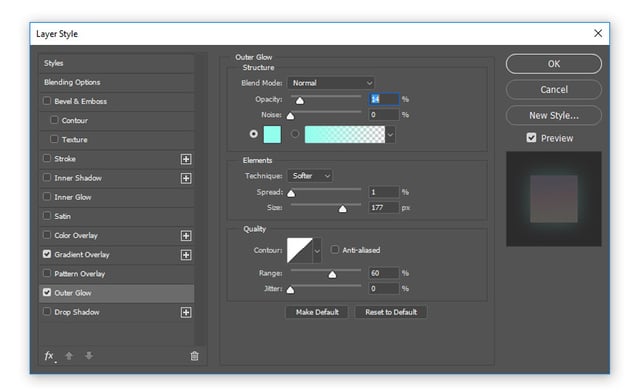Image resolution: width=630 pixels, height=392 pixels.
Task: Click the Noise percent input field
Action: click(384, 115)
